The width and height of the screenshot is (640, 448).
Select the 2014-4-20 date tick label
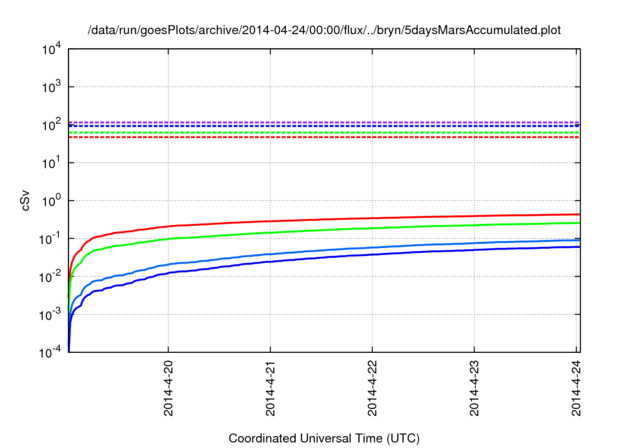[x=168, y=388]
